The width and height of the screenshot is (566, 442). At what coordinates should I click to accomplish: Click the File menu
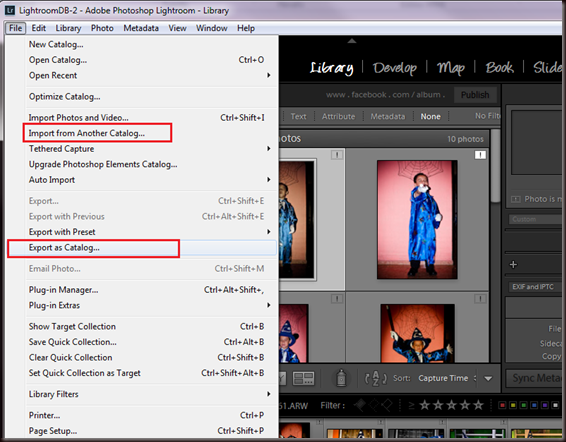(x=16, y=28)
